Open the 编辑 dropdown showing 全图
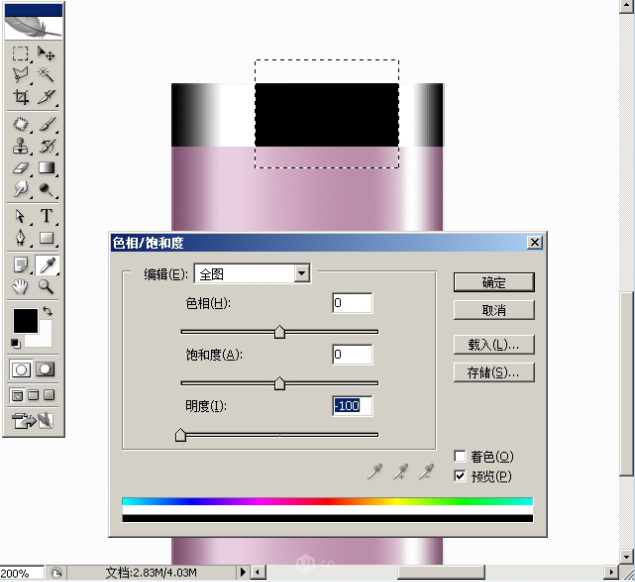The image size is (635, 582). 301,274
